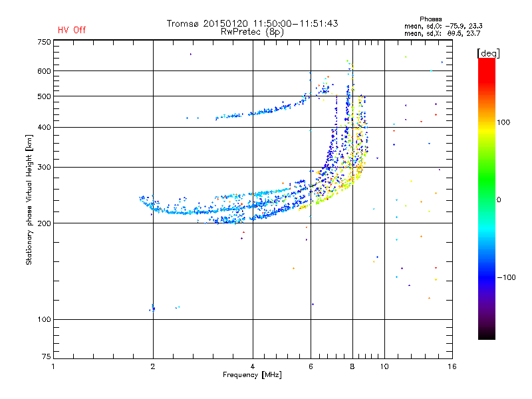
Task: Click the '6' x-axis tick label
Action: pos(311,366)
